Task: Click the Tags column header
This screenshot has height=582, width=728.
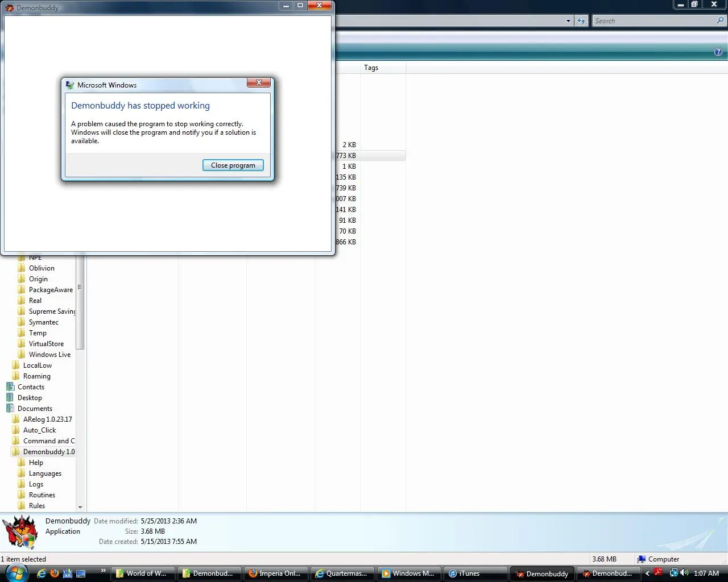Action: click(x=371, y=68)
